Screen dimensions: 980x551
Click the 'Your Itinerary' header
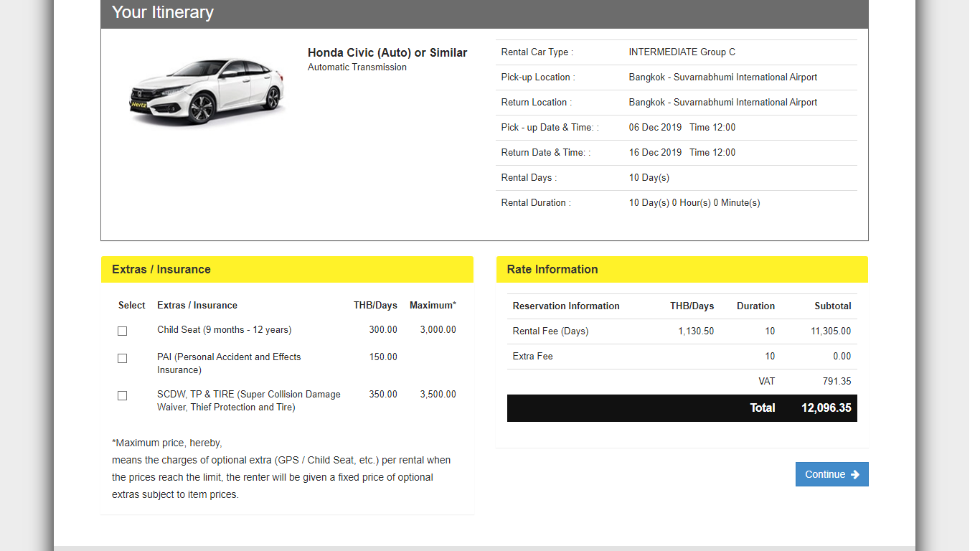(163, 12)
